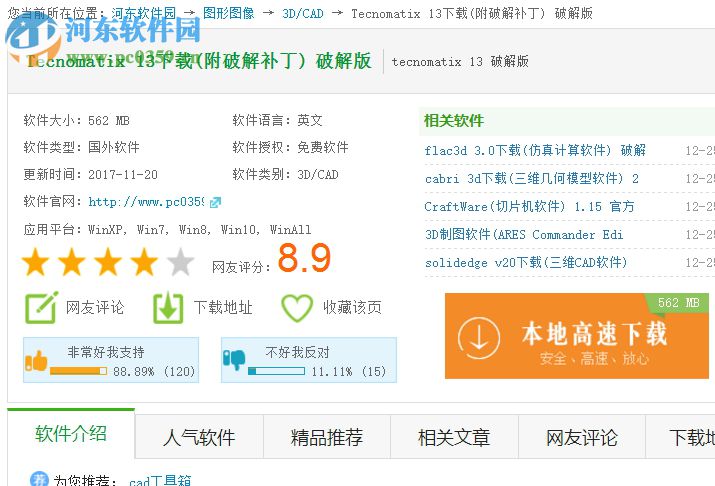Open the solidedge v20下载 link
The image size is (715, 486).
526,262
